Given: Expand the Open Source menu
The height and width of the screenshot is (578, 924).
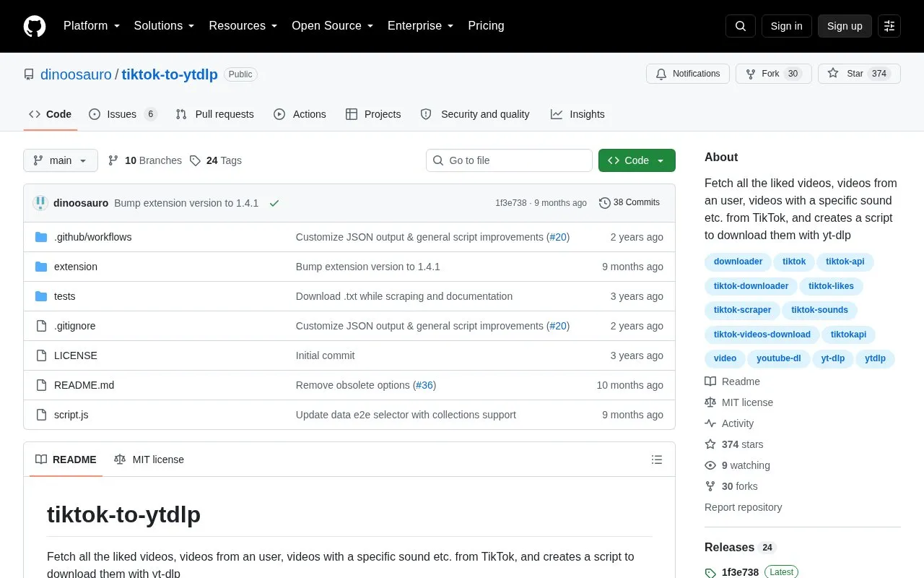Looking at the screenshot, I should tap(332, 26).
